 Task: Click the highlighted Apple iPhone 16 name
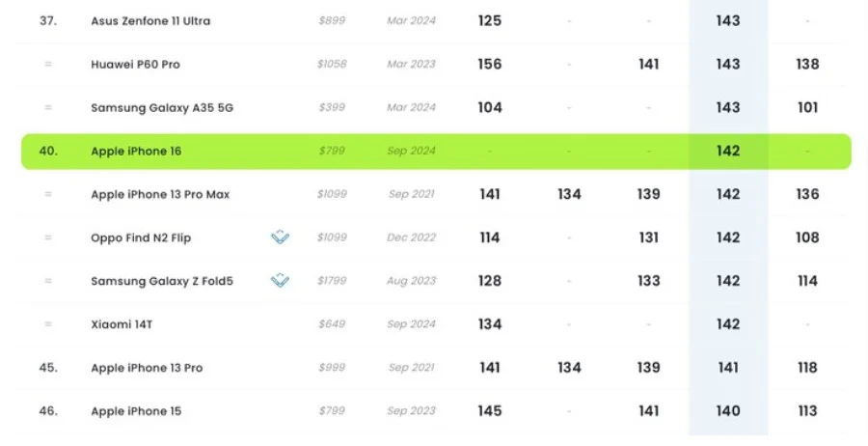136,151
